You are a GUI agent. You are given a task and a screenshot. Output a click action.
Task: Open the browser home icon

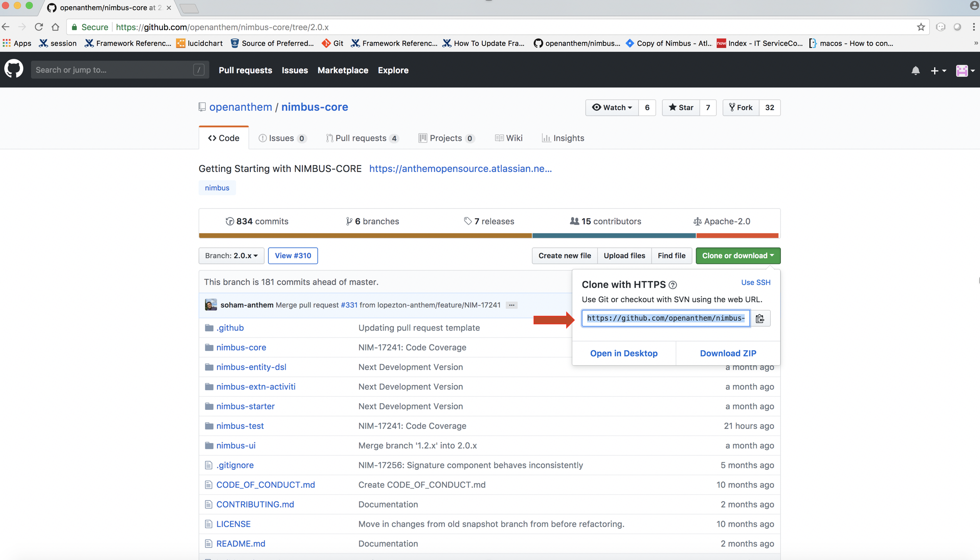click(56, 27)
